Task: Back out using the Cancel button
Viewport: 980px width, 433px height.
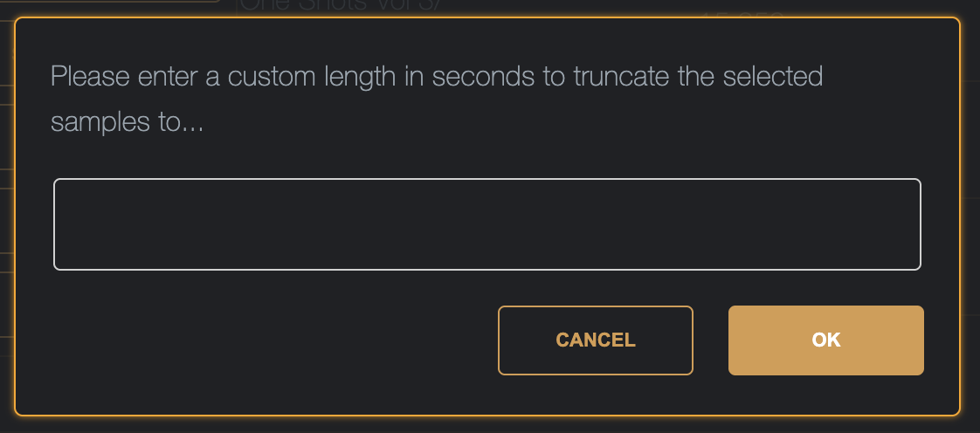Action: [x=595, y=340]
